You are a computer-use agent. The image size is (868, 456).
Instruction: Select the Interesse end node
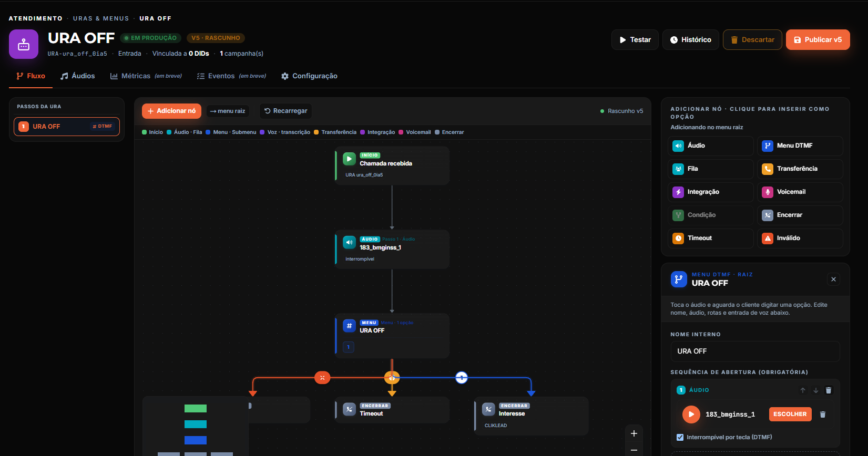tap(532, 416)
